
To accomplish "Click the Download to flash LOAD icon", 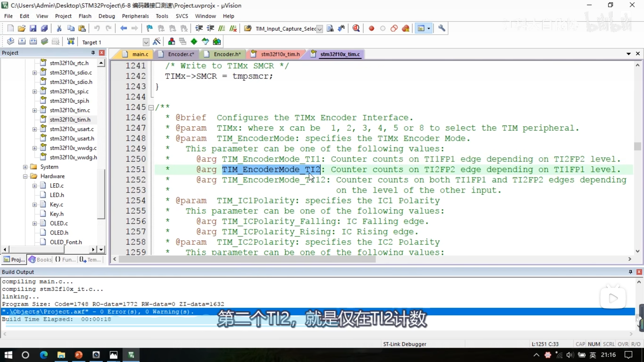I will [x=71, y=42].
